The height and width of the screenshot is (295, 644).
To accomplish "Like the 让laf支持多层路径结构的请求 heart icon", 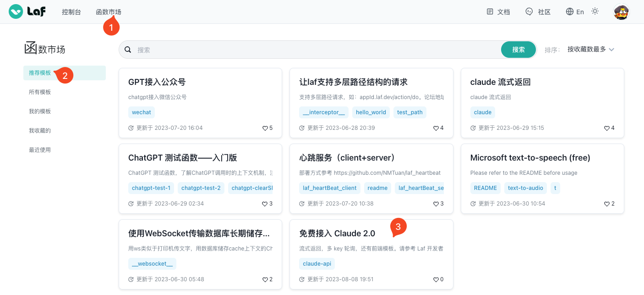I will point(436,128).
